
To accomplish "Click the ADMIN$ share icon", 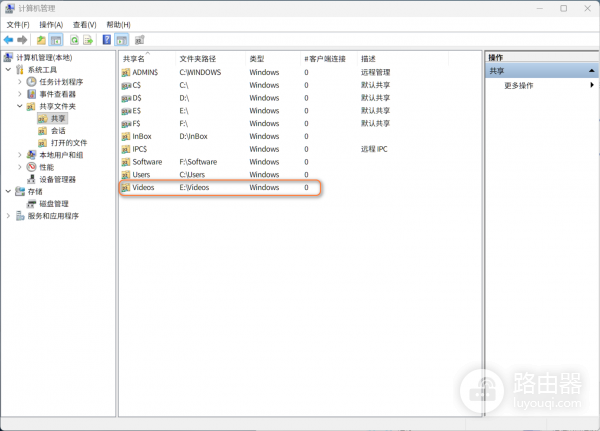I will click(126, 72).
